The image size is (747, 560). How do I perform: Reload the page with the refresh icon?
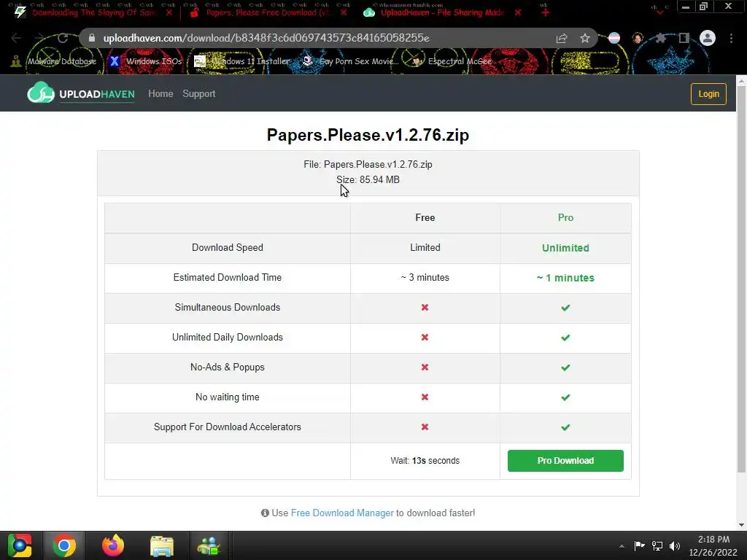(x=63, y=38)
